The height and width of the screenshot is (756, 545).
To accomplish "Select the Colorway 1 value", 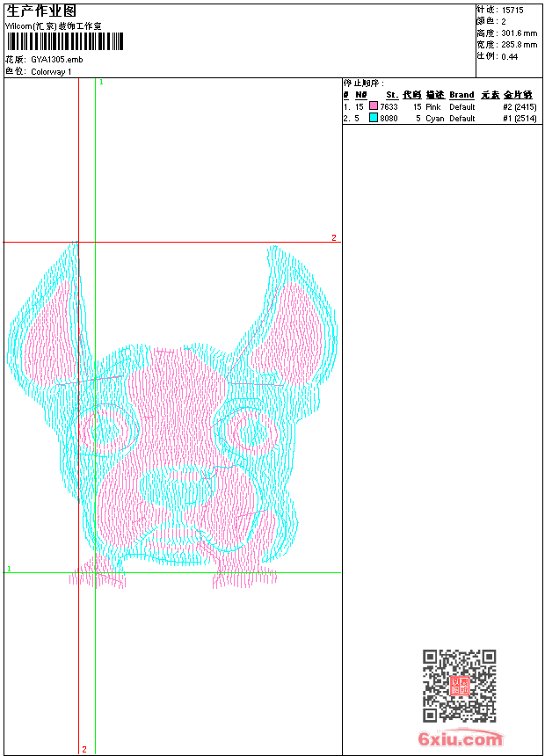I will (51, 72).
